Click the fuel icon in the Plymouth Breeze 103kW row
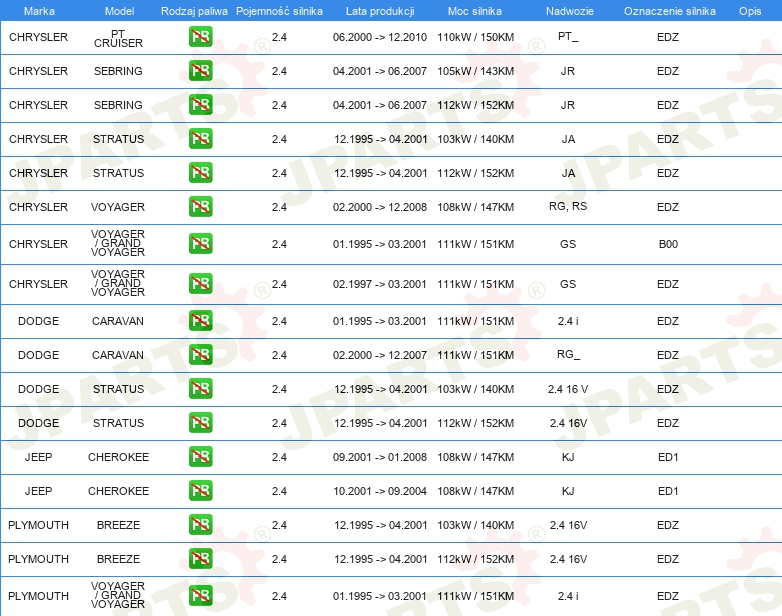The height and width of the screenshot is (616, 782). (200, 525)
